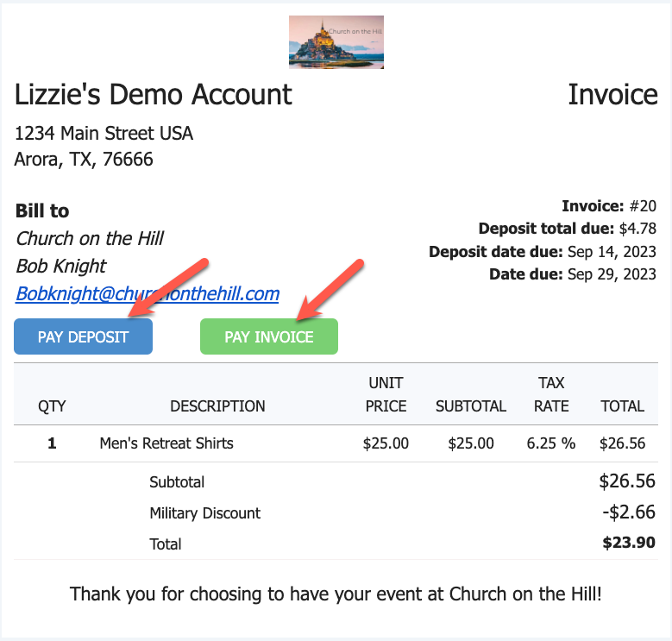Screen dimensions: 672x641
Task: Select the Men's Retreat Shirts line item
Action: pos(166,443)
